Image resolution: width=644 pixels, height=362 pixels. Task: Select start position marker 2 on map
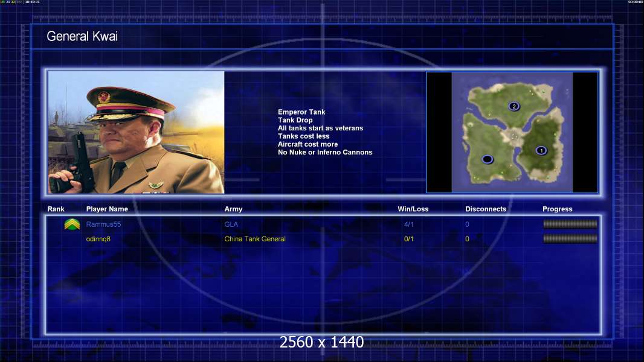pyautogui.click(x=514, y=107)
